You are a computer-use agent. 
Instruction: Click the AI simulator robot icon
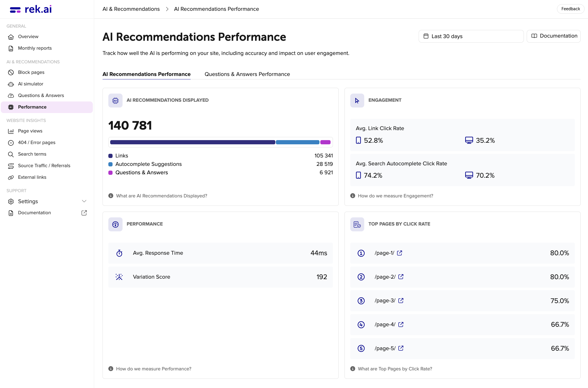(11, 84)
